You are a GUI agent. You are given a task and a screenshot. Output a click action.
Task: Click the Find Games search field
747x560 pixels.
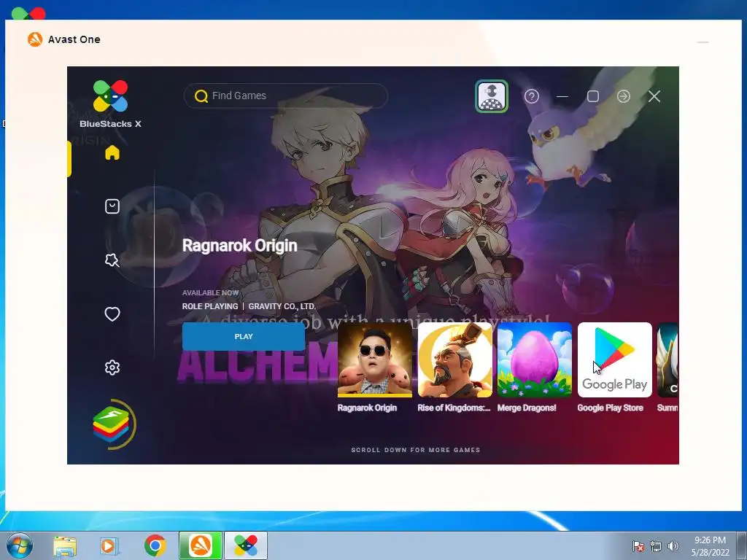click(286, 96)
